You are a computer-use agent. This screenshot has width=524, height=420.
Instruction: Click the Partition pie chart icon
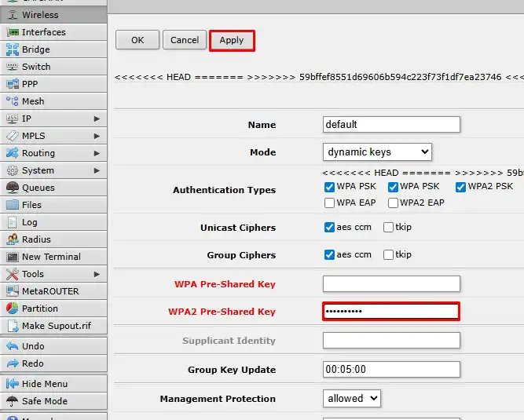12,309
